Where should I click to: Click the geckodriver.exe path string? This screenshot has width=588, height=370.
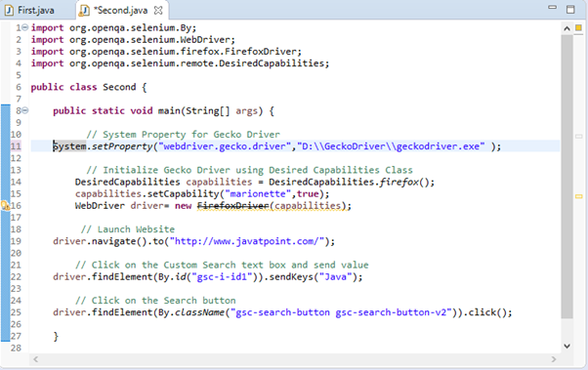[391, 146]
